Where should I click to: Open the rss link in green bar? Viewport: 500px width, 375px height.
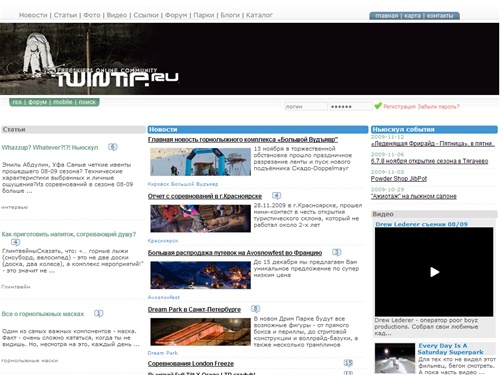pos(17,102)
